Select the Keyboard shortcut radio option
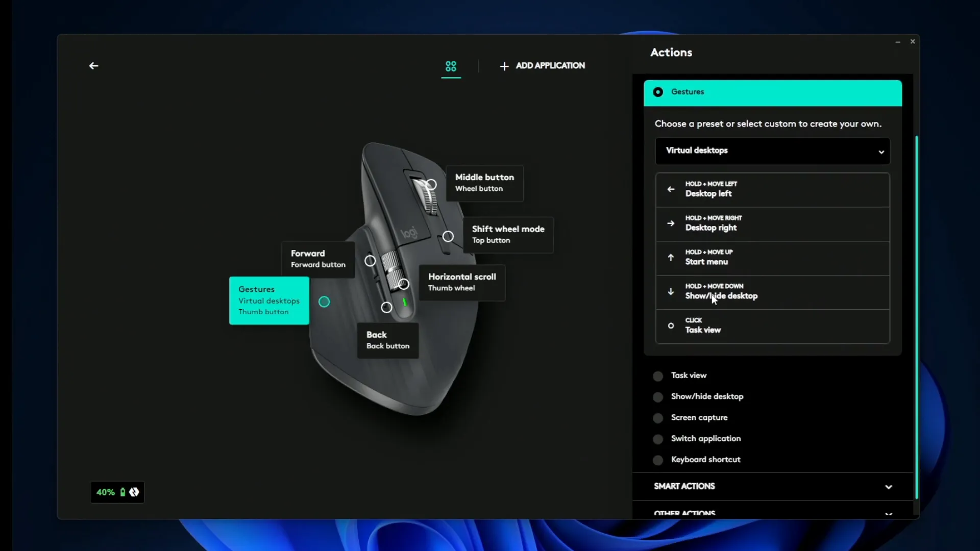Screen dimensions: 980x551 coord(658,460)
